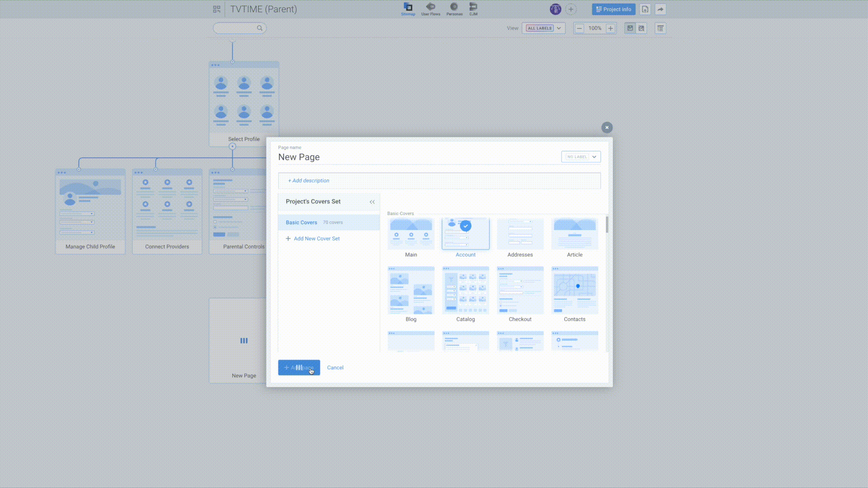
Task: Click the user avatar toggle in the header
Action: coord(555,9)
